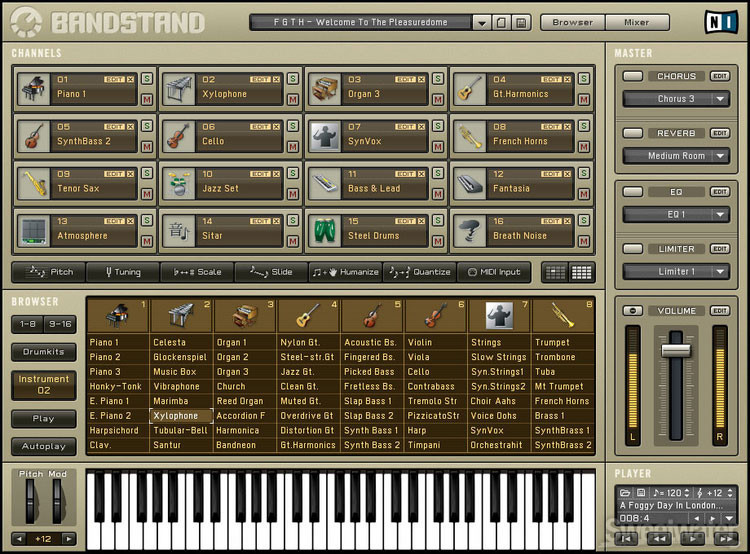
Task: Open the Pitch tab
Action: point(49,272)
